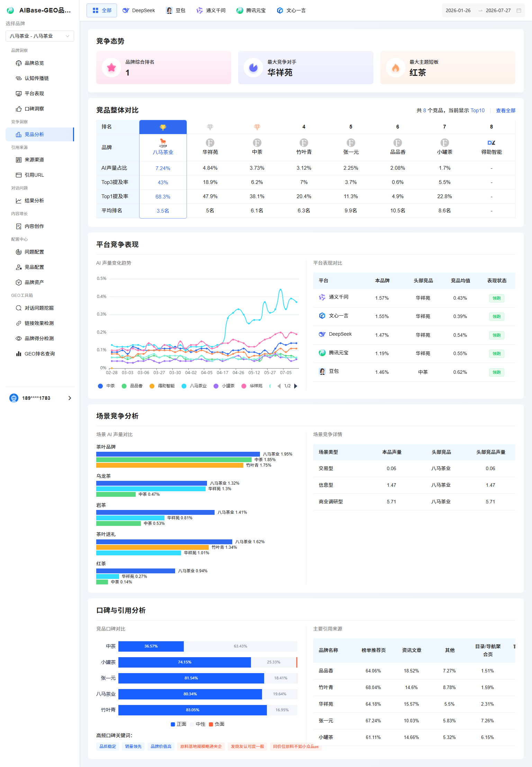Toggle 得助智能 series in legend
The height and width of the screenshot is (767, 532).
tap(162, 386)
